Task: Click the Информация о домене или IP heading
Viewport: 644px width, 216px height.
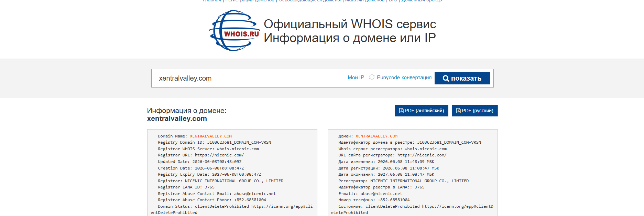Action: pyautogui.click(x=350, y=38)
